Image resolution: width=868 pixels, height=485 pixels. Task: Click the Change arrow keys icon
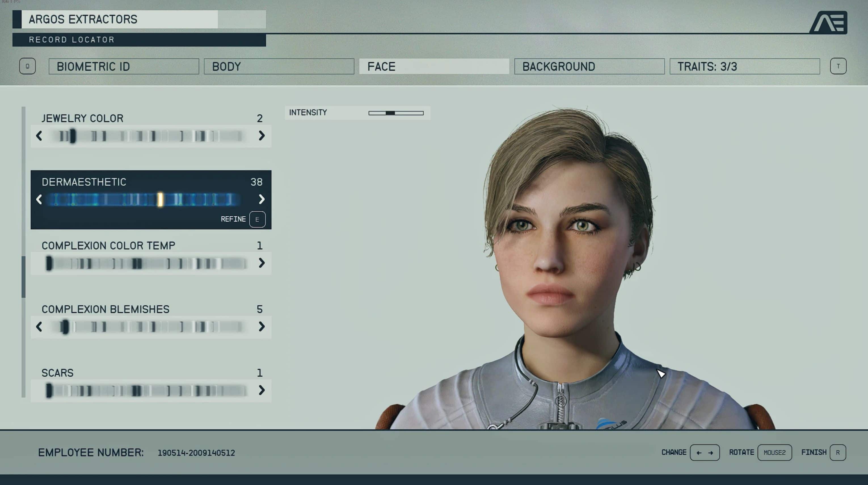[704, 452]
